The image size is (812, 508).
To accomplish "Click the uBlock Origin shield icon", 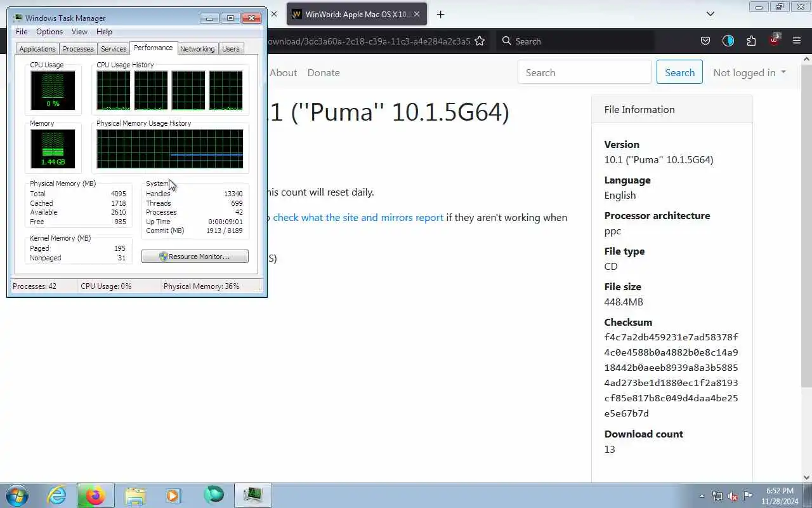I will coord(774,41).
